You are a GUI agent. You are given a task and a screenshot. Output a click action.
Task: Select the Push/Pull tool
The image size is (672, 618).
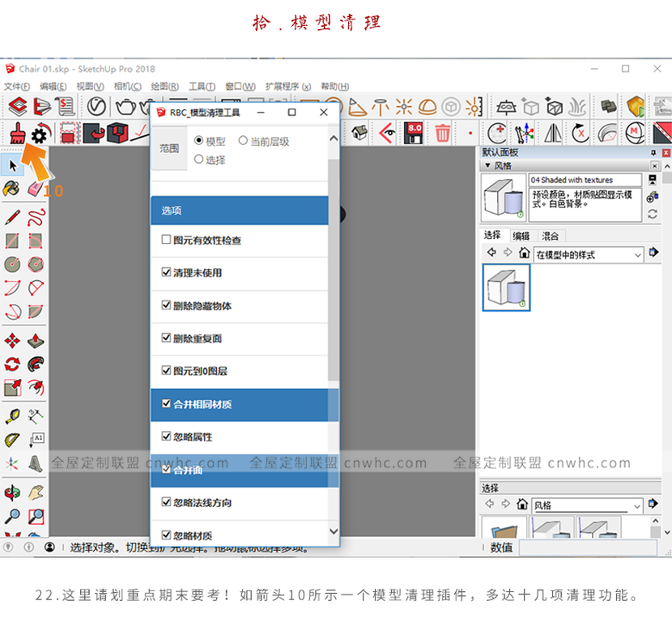tap(36, 340)
